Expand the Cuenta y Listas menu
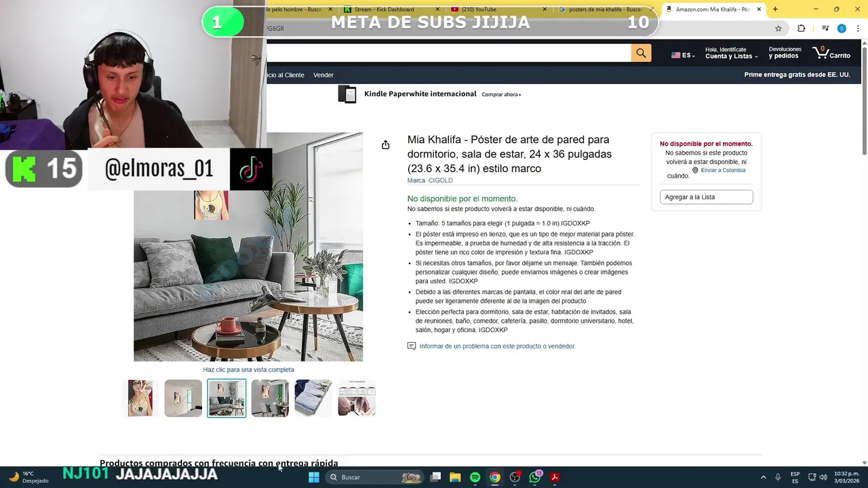The image size is (868, 488). [732, 53]
